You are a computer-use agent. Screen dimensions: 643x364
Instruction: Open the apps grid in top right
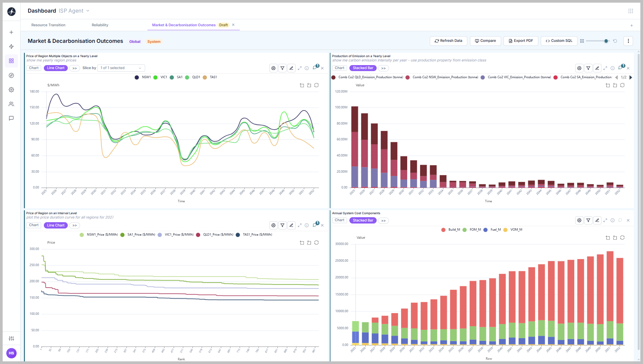pyautogui.click(x=631, y=11)
